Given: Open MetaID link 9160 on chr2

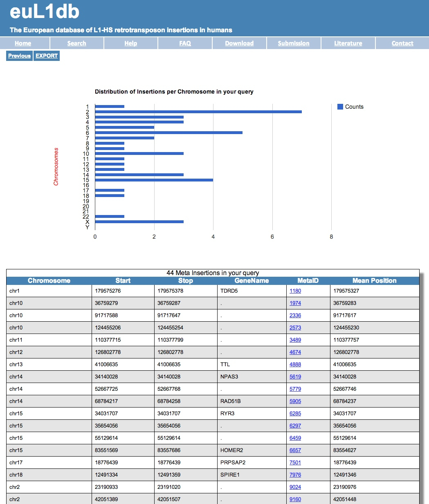Looking at the screenshot, I should [x=295, y=500].
